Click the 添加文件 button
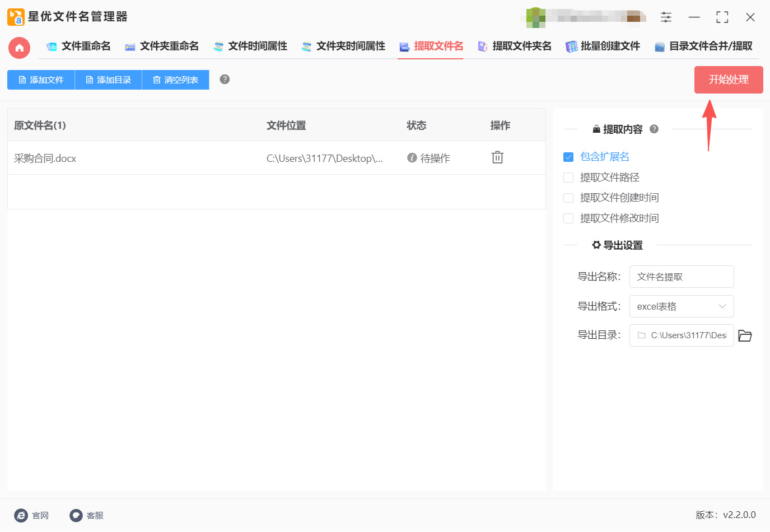The image size is (770, 532). (x=41, y=80)
